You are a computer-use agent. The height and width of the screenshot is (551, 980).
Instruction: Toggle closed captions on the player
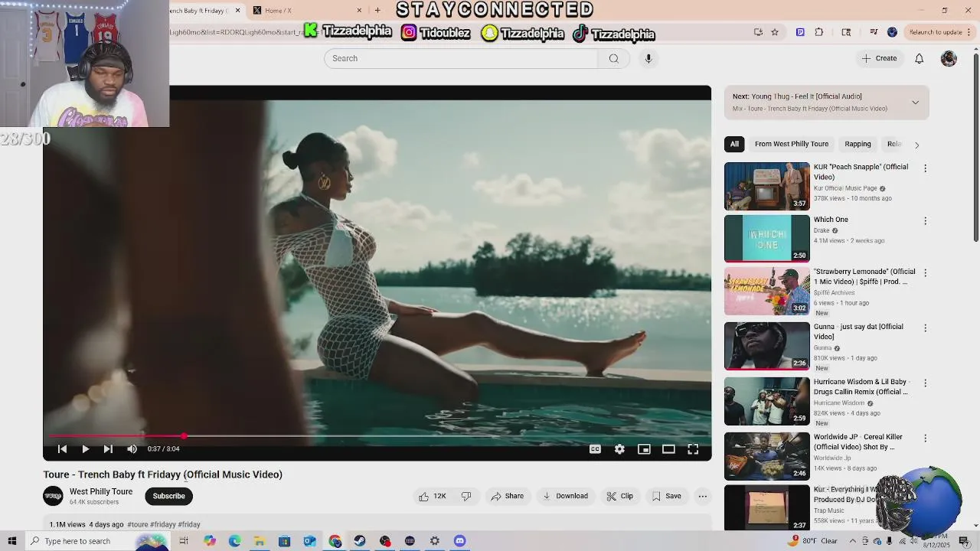point(595,449)
